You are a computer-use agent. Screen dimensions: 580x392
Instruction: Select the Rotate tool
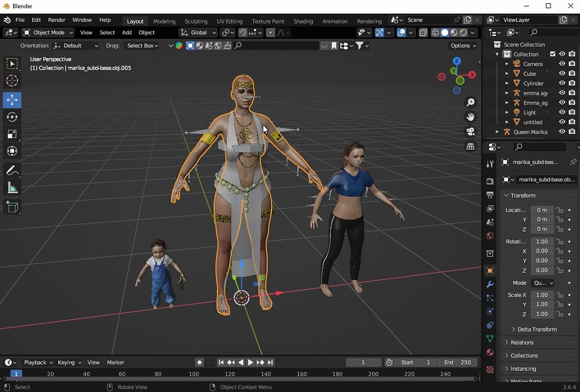pyautogui.click(x=12, y=117)
